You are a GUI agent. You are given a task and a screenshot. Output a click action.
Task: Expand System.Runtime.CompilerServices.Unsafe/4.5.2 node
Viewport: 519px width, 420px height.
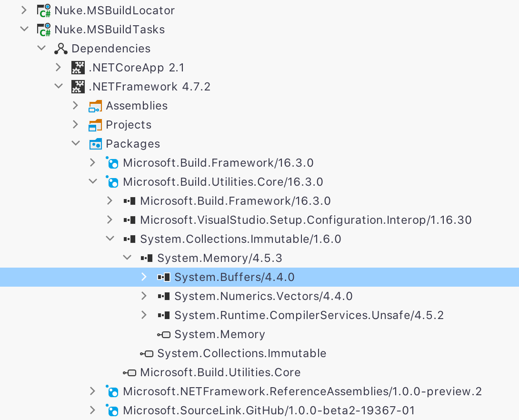[144, 315]
